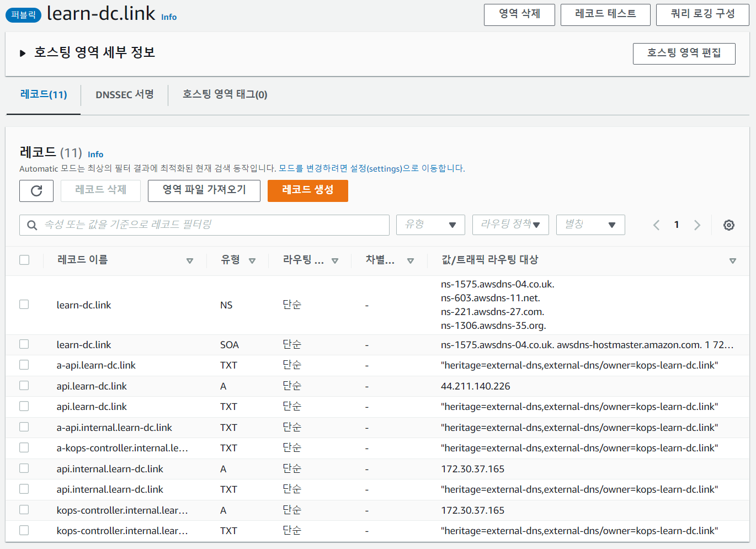The width and height of the screenshot is (756, 549).
Task: Open the table settings gear icon
Action: click(729, 225)
